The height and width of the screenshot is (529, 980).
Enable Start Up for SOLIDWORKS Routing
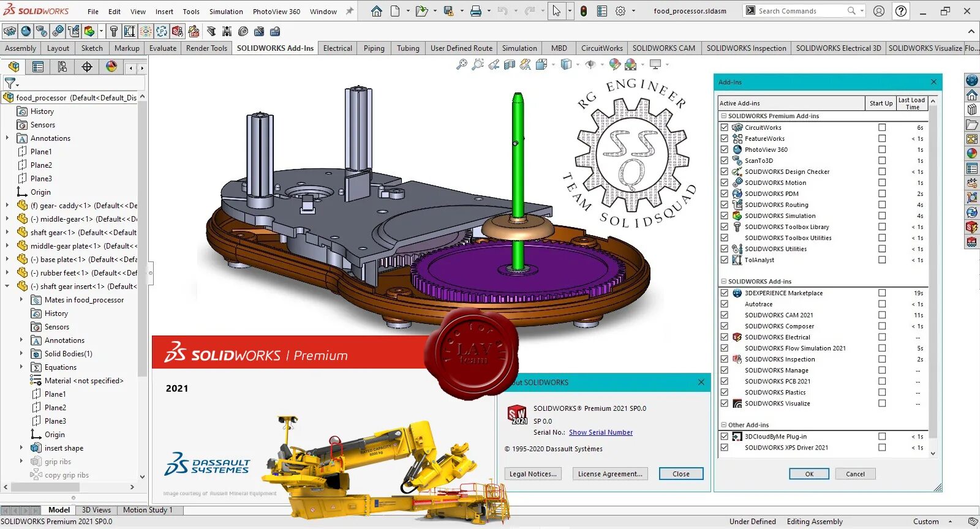882,204
